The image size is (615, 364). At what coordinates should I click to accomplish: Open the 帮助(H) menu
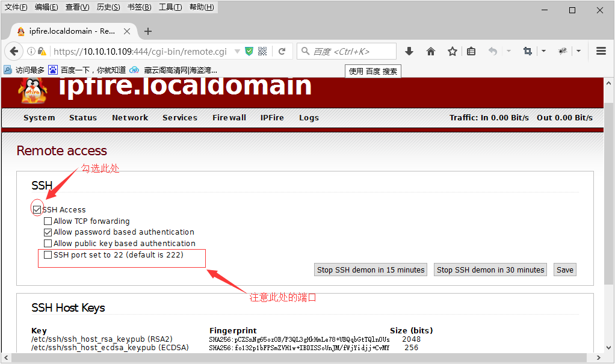[x=202, y=7]
